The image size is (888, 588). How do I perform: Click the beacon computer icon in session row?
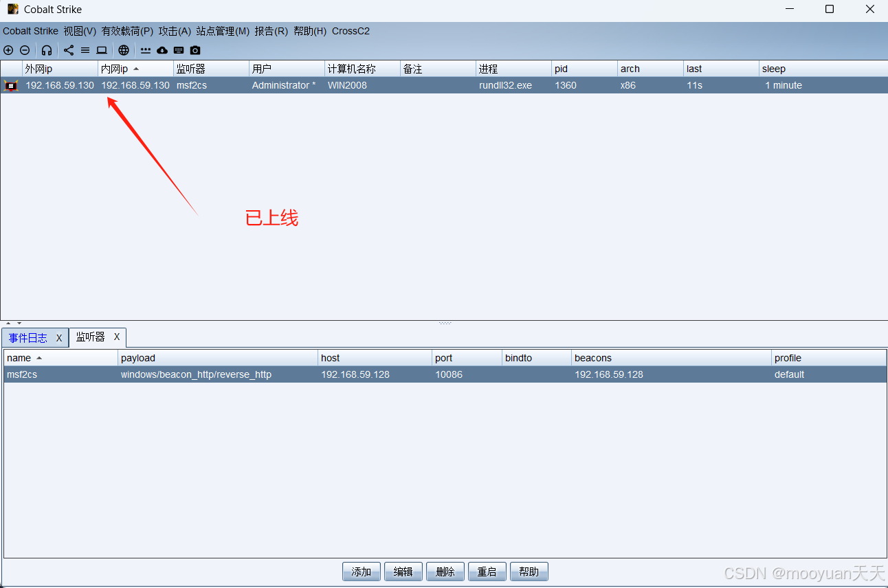pos(11,85)
